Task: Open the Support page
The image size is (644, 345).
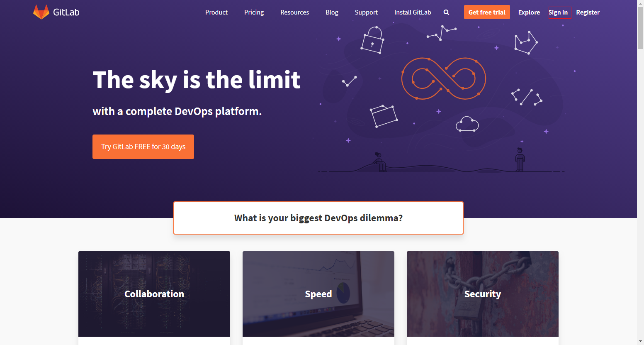Action: 366,12
